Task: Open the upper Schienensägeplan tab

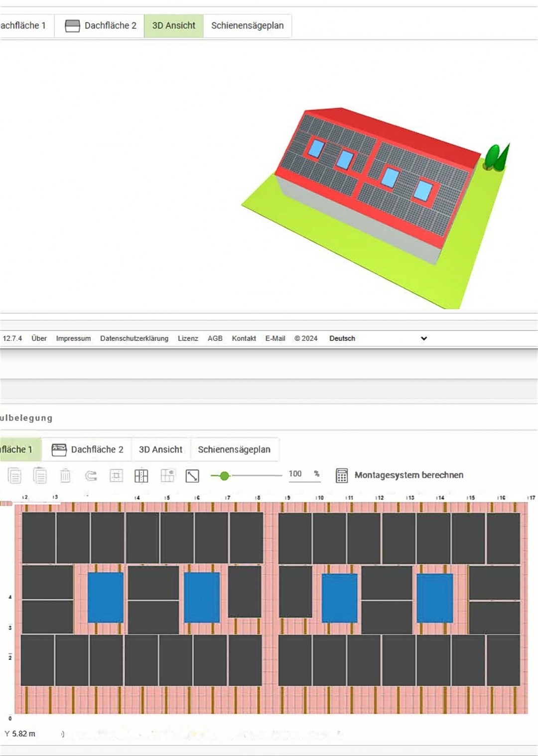Action: pos(247,25)
